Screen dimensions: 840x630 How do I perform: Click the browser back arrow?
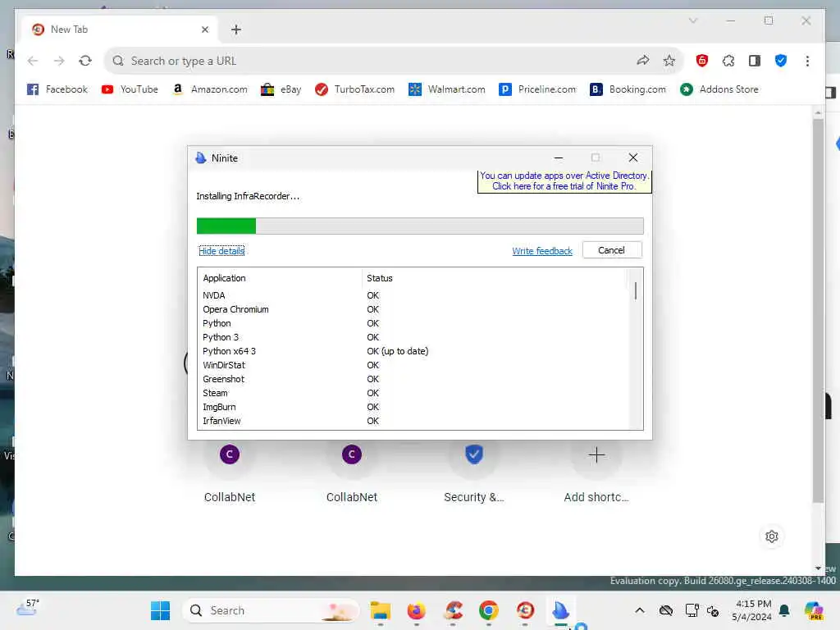point(33,61)
